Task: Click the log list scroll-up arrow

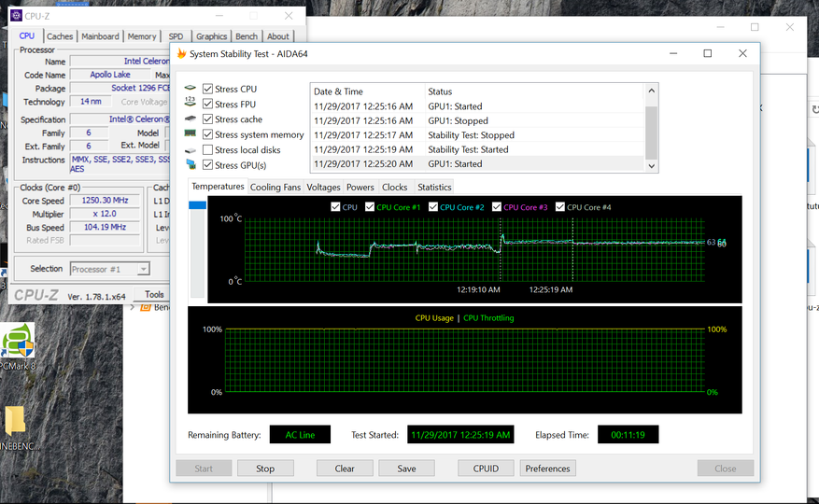Action: point(651,91)
